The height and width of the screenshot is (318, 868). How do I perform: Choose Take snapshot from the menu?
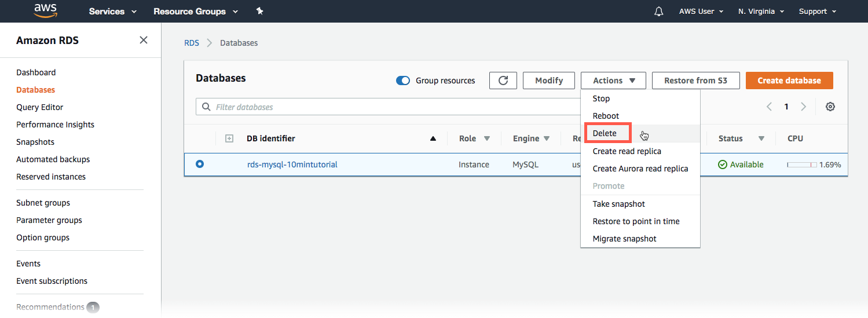[x=640, y=204]
